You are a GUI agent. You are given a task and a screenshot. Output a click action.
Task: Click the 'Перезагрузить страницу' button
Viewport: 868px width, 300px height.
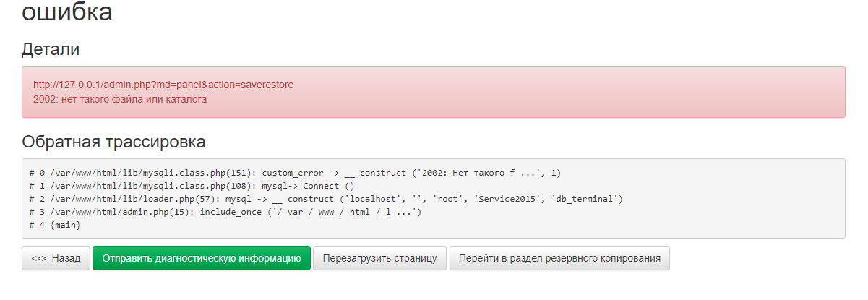point(379,258)
